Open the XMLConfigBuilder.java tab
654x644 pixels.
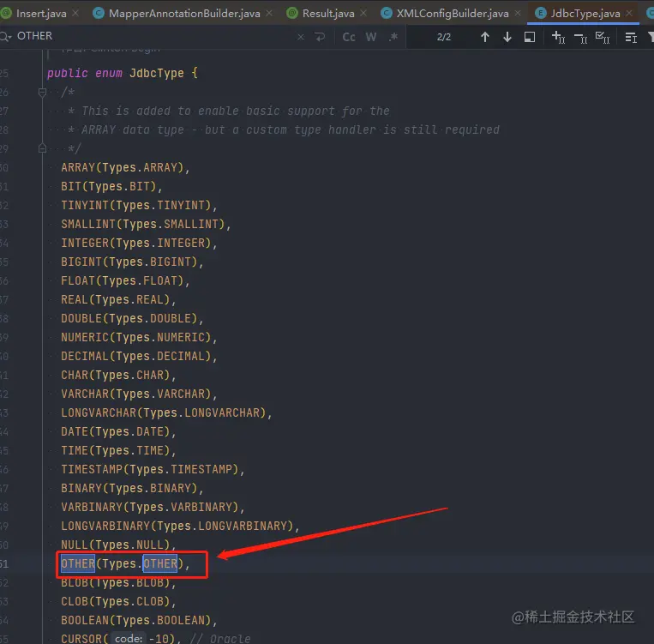pyautogui.click(x=451, y=14)
